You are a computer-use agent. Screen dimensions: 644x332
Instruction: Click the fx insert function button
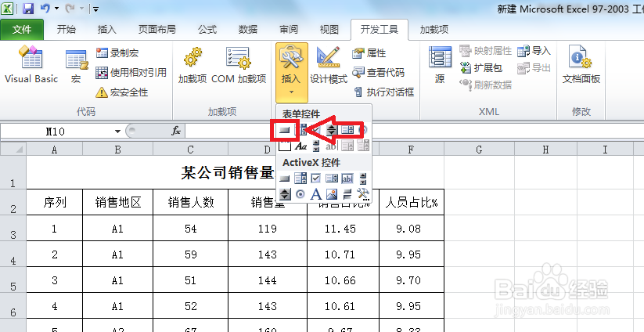pos(176,131)
